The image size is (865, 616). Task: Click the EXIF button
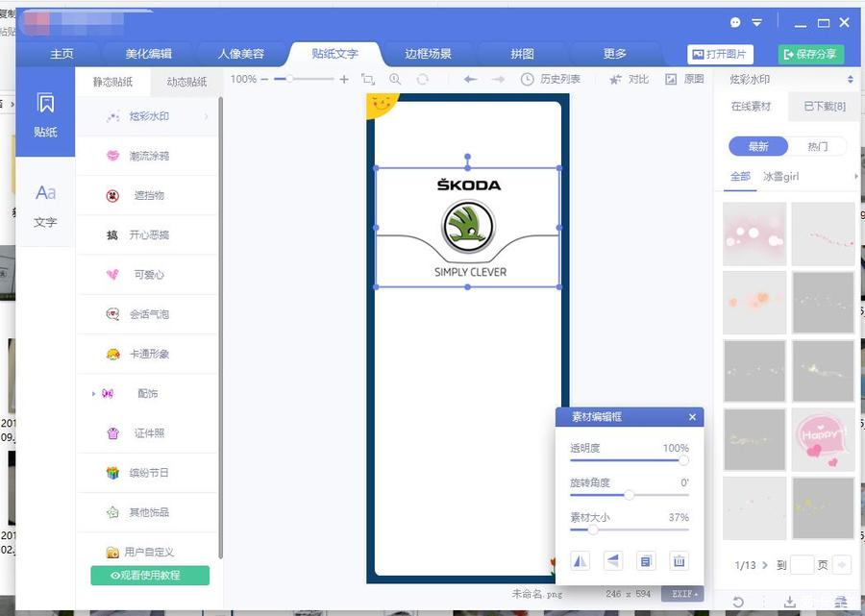(682, 594)
